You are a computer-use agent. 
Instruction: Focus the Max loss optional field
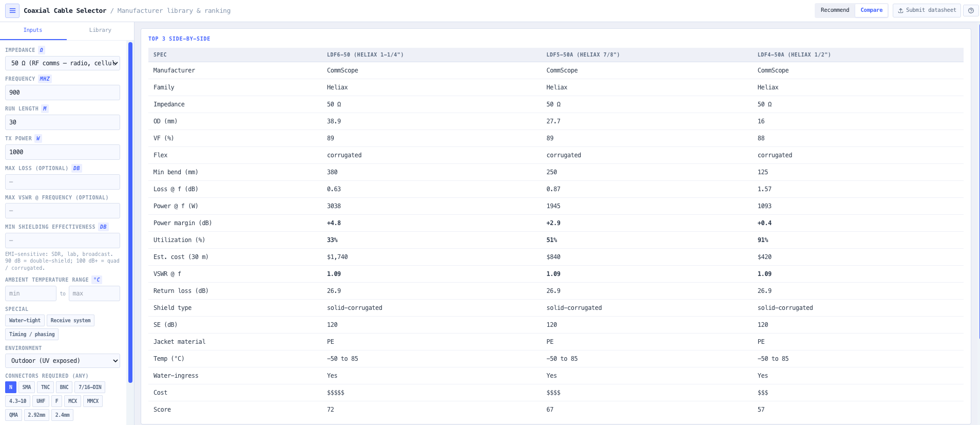63,182
